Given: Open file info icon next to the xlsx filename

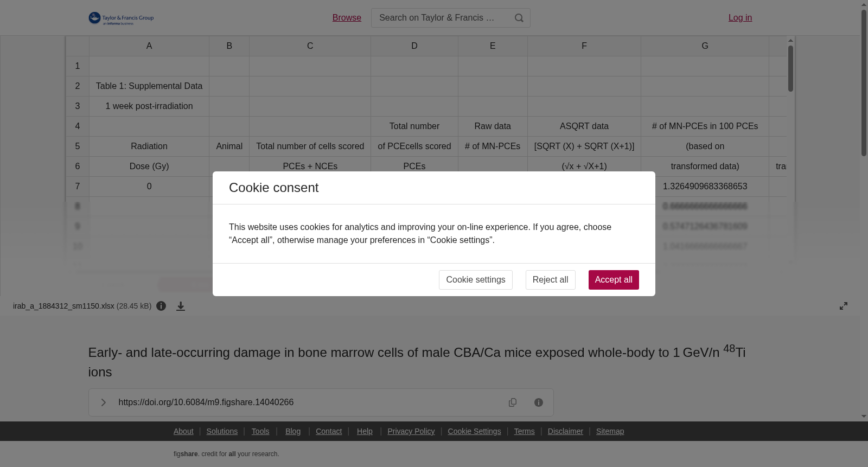Looking at the screenshot, I should (161, 306).
